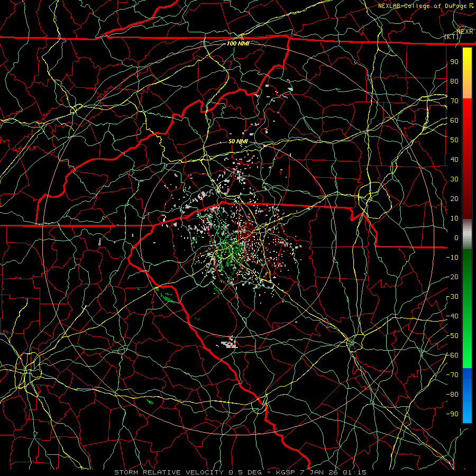Click the positive 40 scale value

coord(454,159)
